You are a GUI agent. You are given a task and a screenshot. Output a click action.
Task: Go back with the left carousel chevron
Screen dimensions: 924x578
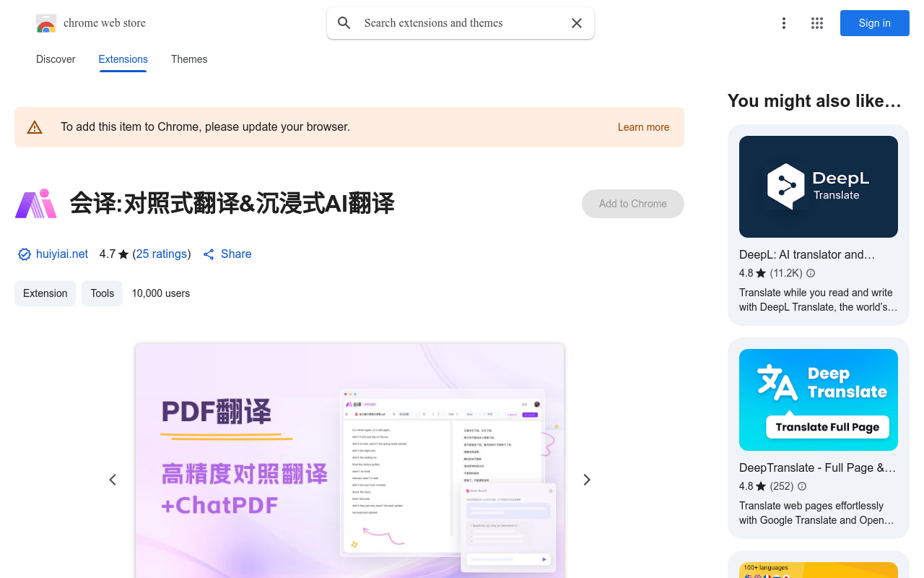coord(113,479)
